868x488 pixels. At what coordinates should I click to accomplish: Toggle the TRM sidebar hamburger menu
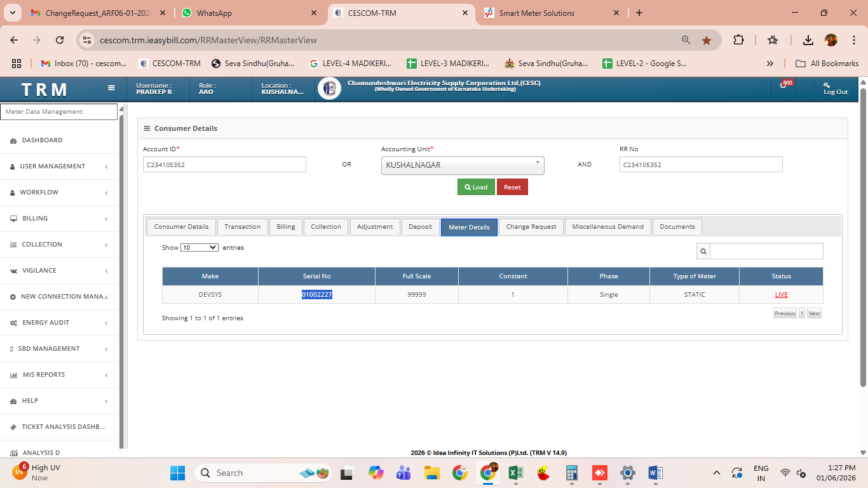[x=111, y=88]
